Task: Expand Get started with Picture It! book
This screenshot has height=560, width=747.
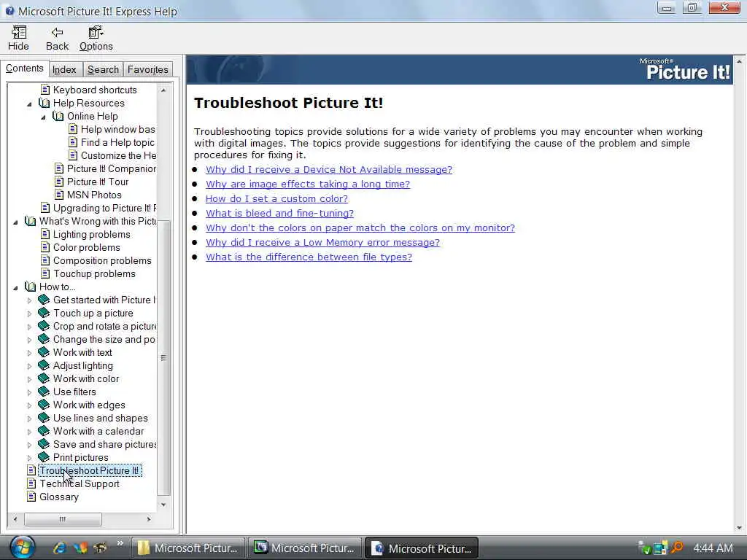Action: [29, 300]
